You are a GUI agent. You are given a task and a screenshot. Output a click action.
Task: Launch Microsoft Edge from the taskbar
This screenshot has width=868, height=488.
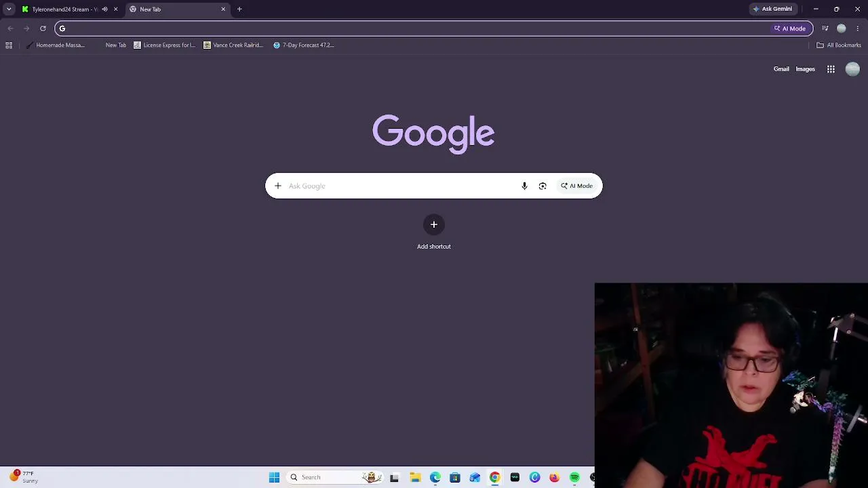[435, 478]
